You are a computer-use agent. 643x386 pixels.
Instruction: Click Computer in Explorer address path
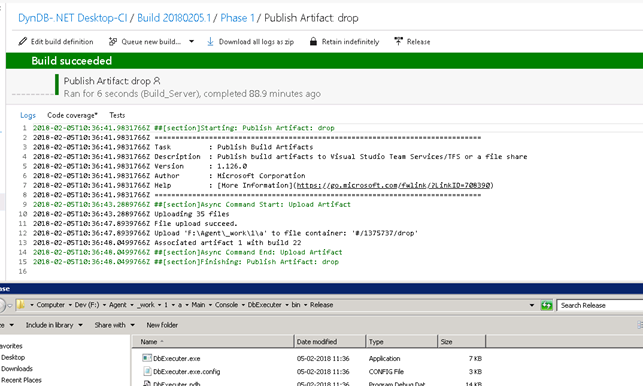click(x=50, y=305)
